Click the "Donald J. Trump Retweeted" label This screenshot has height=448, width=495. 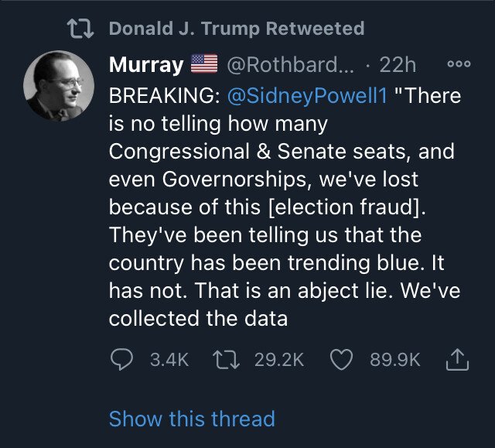click(236, 29)
